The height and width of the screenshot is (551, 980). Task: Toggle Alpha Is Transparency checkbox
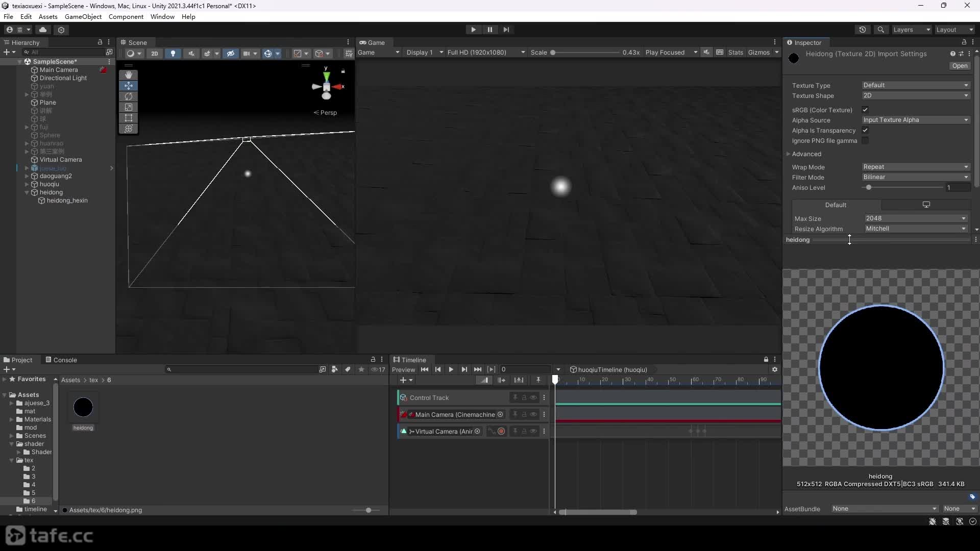coord(865,130)
